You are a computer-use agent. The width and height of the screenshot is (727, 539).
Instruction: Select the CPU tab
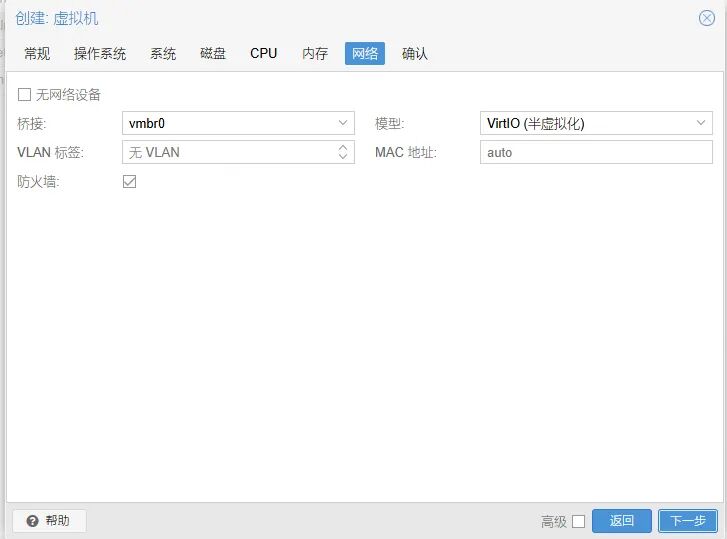[263, 54]
